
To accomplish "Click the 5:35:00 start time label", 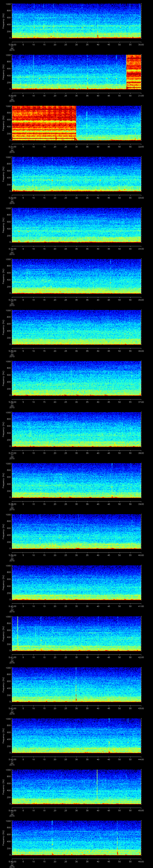I will [12, 351].
